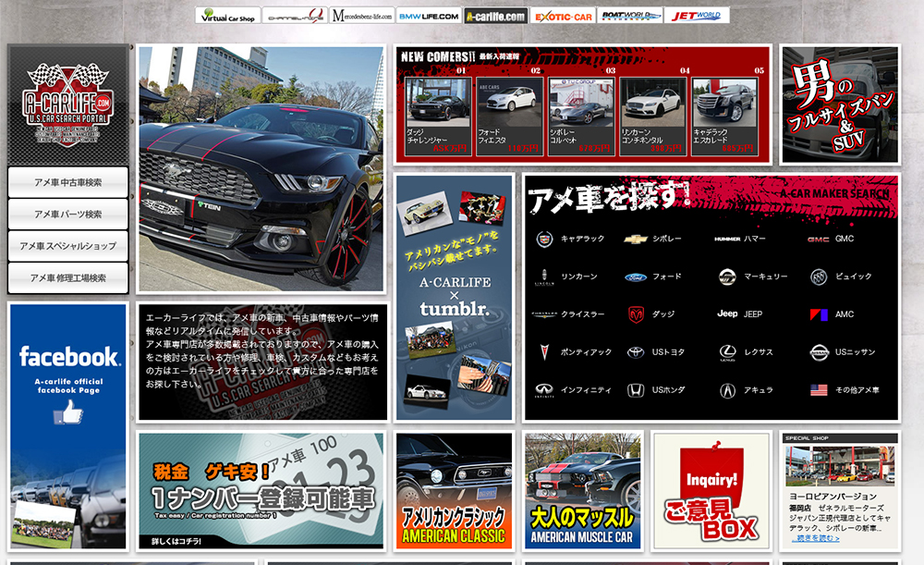
Task: Click the 続きを読む link
Action: [x=814, y=538]
